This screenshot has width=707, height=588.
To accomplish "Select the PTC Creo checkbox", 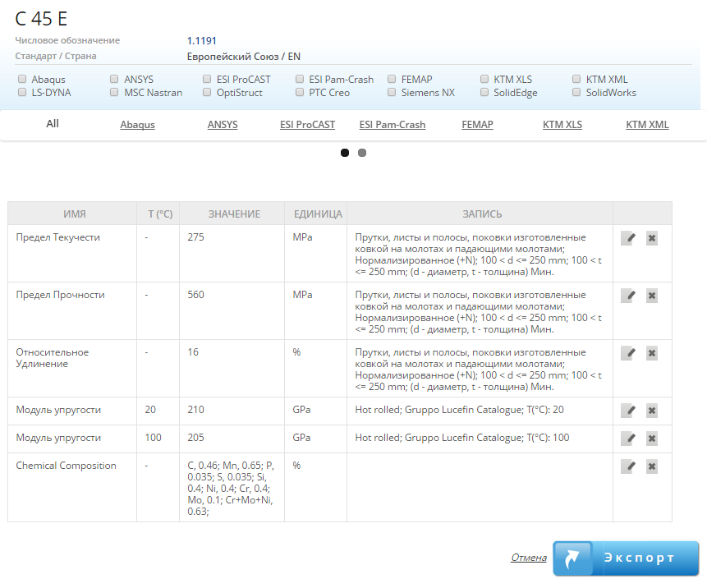I will (x=300, y=92).
